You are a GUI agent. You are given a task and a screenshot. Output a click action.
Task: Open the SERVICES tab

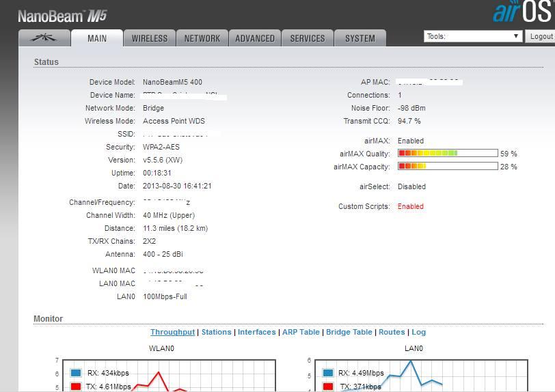click(308, 38)
